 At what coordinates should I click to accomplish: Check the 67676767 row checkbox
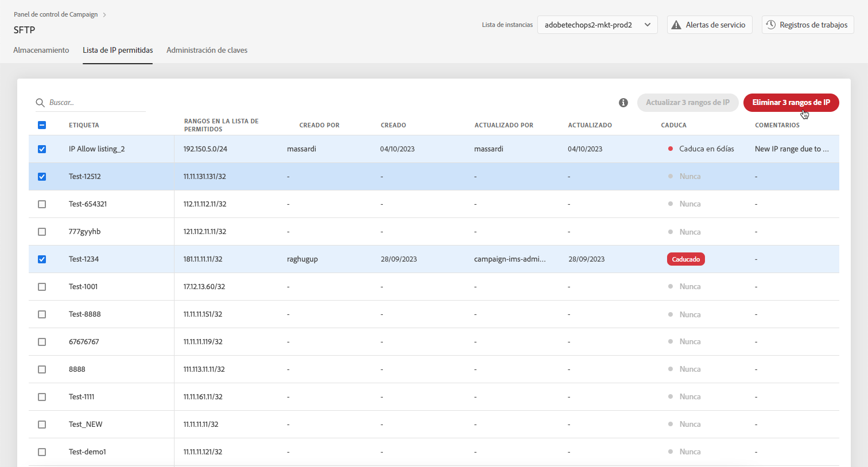[x=42, y=342]
